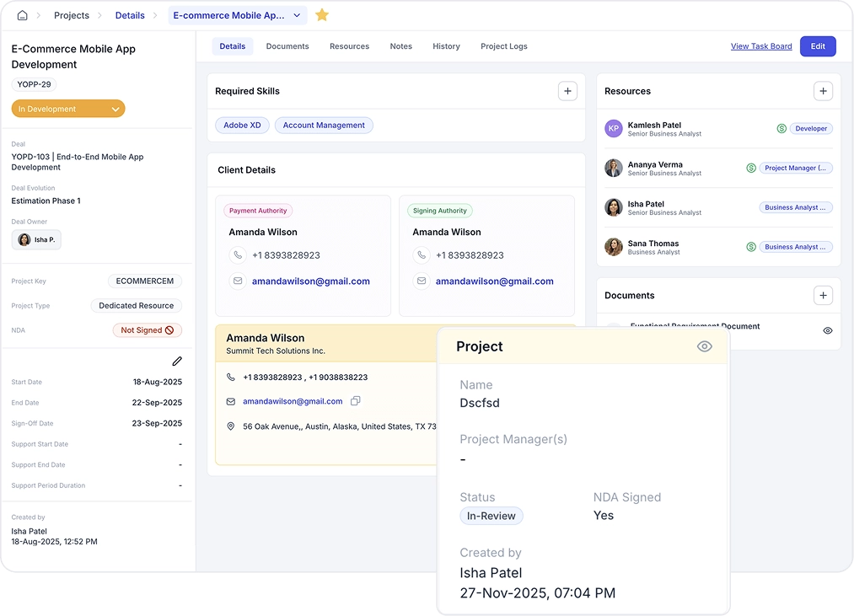The height and width of the screenshot is (616, 854).
Task: Click mail icon in Payment Authority card
Action: 238,281
